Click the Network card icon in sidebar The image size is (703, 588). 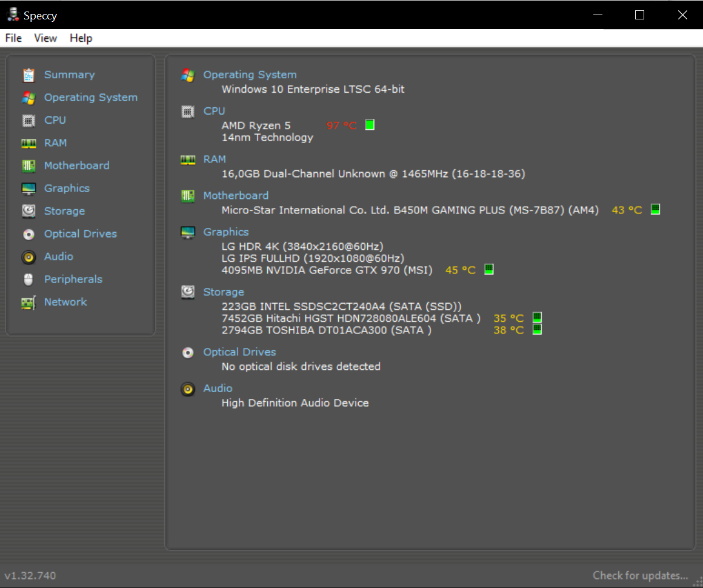[x=28, y=302]
